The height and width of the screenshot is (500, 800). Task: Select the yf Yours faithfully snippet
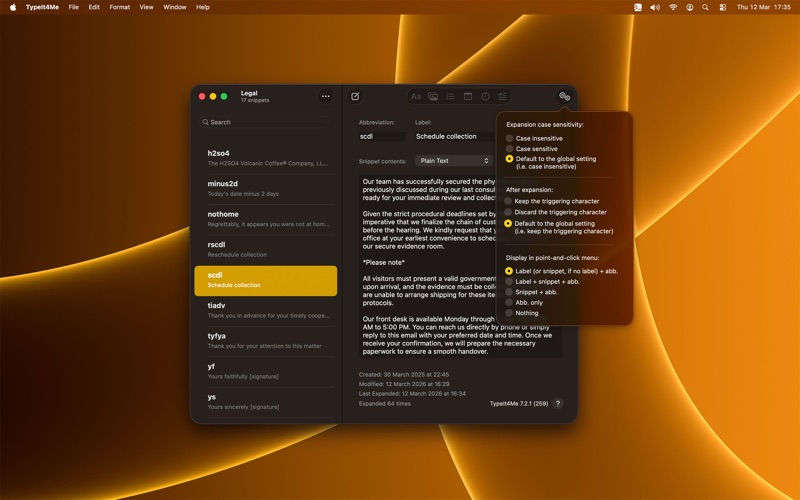click(265, 371)
